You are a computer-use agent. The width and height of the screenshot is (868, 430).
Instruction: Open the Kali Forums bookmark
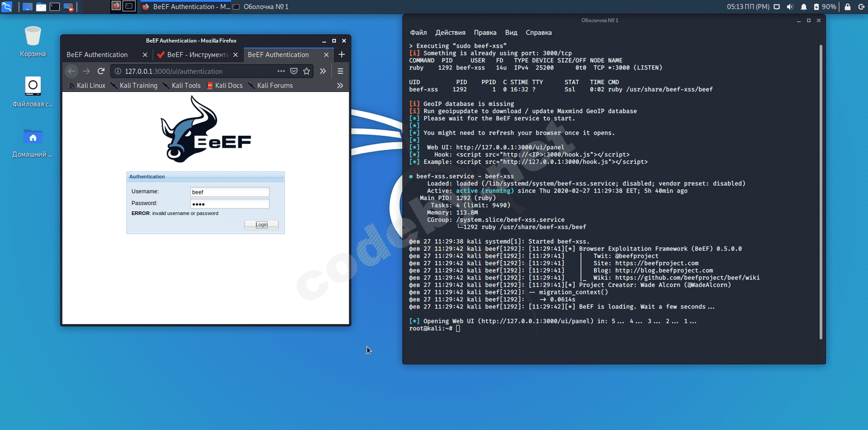tap(270, 86)
